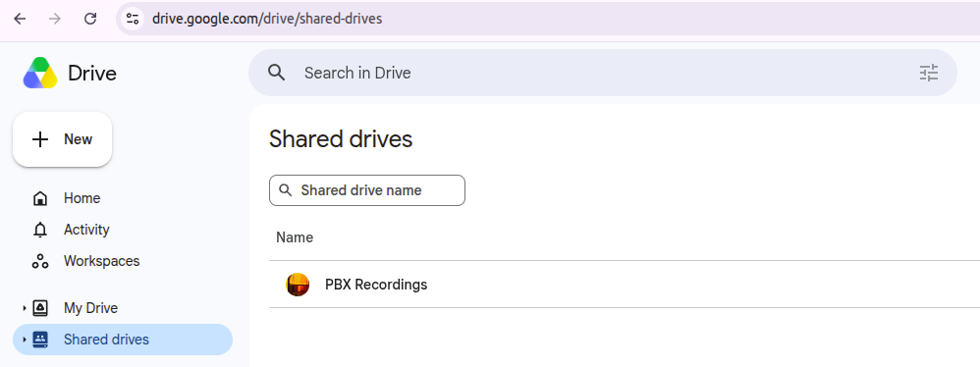Click the Shared drive name filter field
980x367 pixels.
click(367, 190)
